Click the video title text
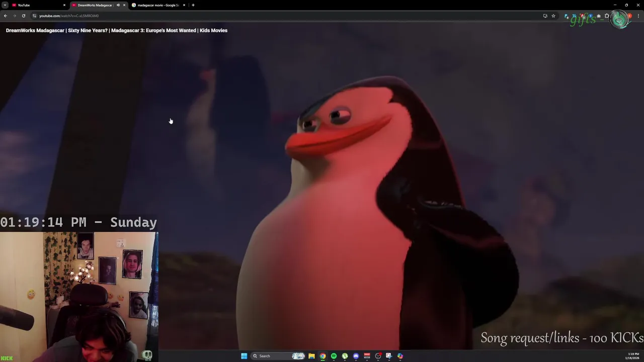 pos(117,30)
